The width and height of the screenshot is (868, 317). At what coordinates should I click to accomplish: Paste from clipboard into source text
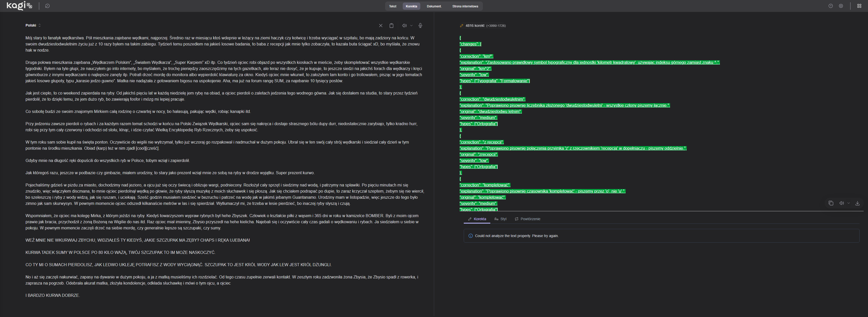(x=391, y=26)
